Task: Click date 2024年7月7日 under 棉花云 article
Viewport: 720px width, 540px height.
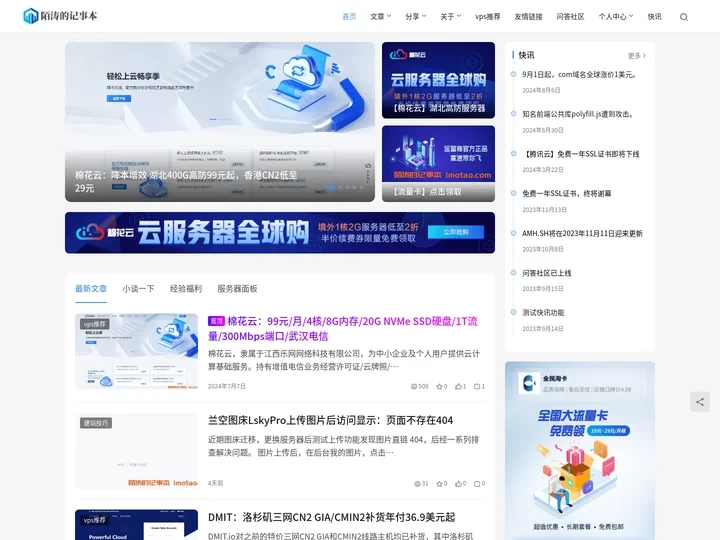Action: 227,386
